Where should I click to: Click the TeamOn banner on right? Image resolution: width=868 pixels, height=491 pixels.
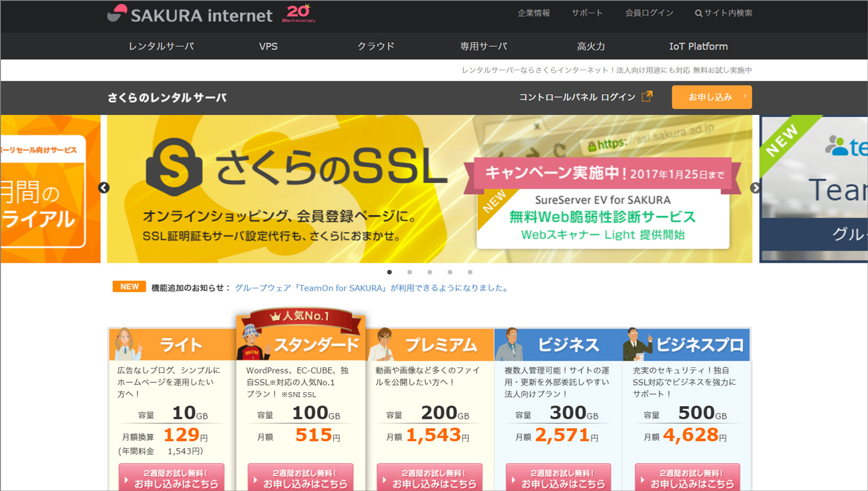(x=814, y=189)
